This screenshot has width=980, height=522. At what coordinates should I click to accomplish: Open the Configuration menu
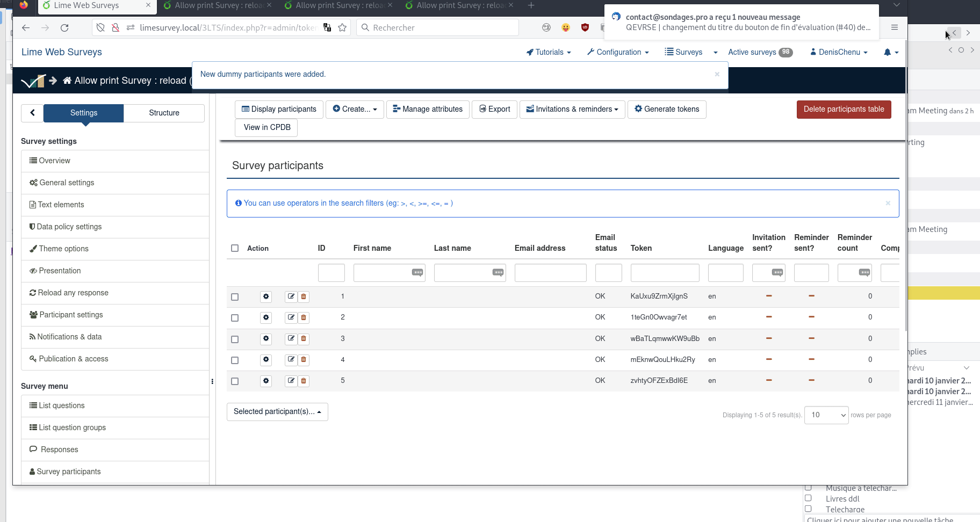[x=618, y=52]
